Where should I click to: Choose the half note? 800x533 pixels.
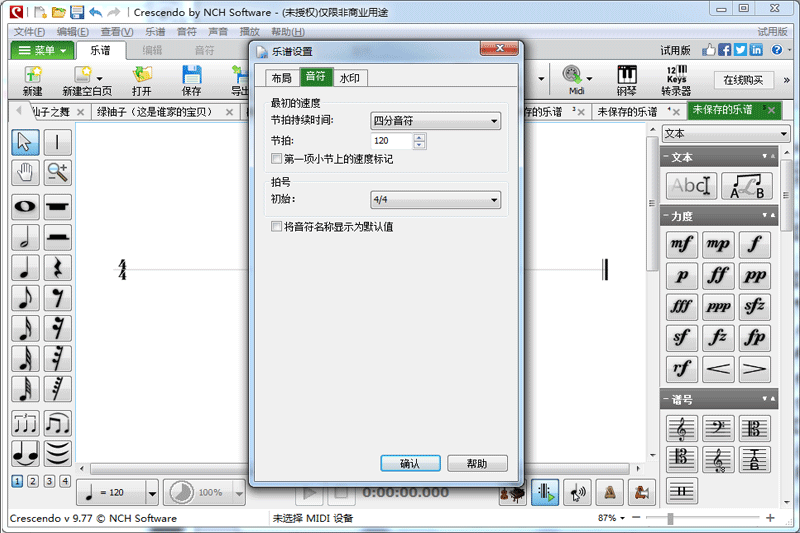[25, 237]
